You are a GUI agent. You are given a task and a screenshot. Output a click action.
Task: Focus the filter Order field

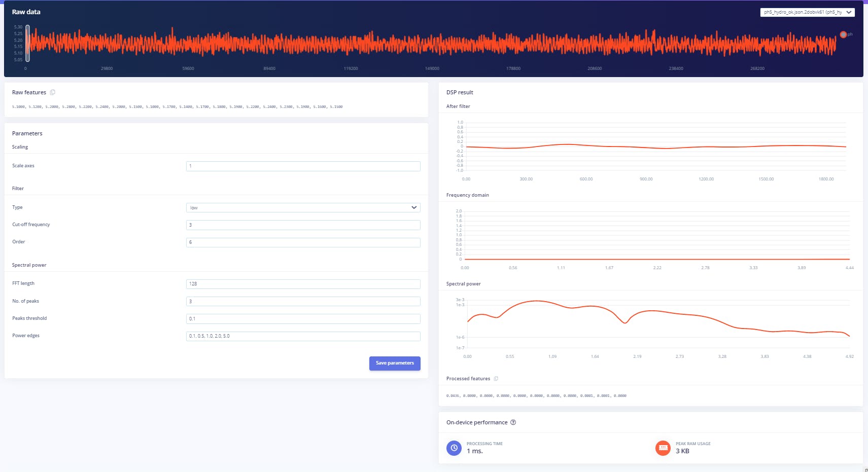[x=303, y=242]
